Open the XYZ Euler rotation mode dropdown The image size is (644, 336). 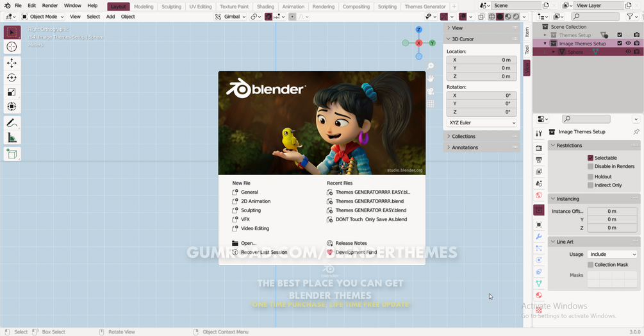[x=481, y=123]
